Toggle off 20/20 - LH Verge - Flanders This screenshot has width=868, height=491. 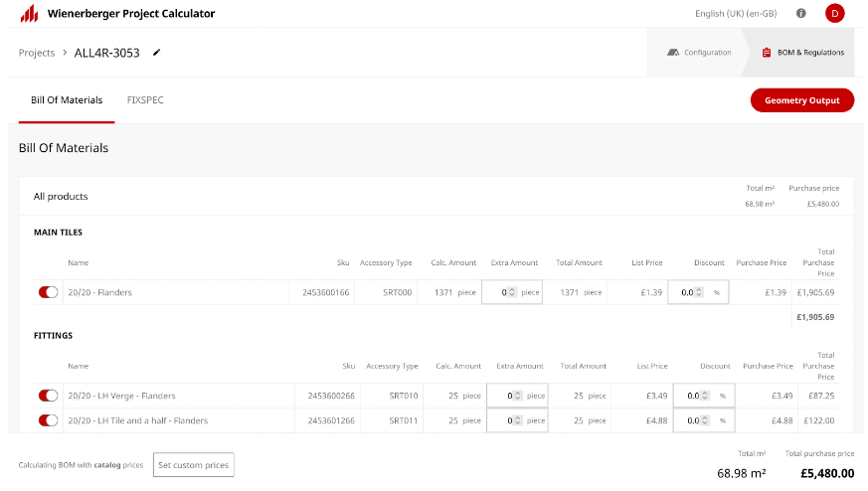(x=48, y=396)
